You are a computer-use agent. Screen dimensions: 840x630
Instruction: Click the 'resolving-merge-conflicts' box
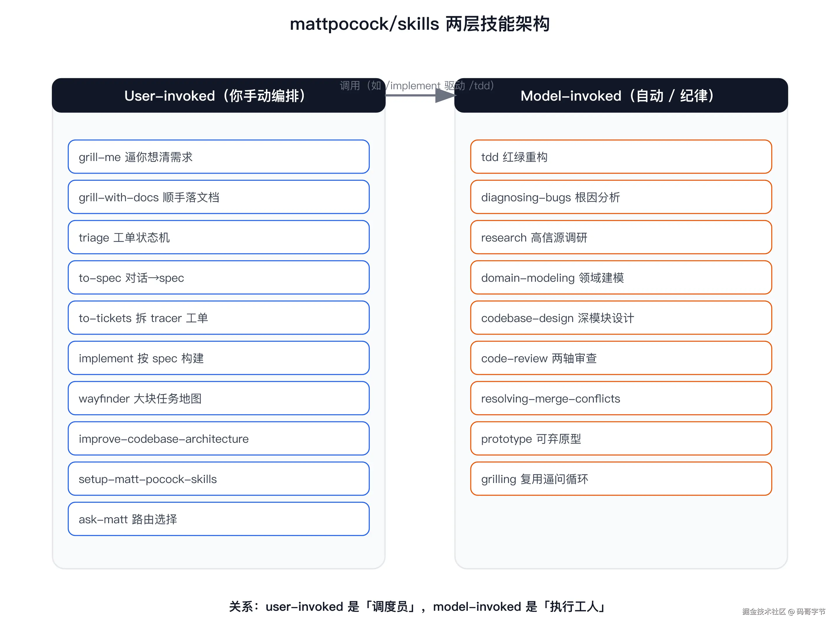pos(621,398)
